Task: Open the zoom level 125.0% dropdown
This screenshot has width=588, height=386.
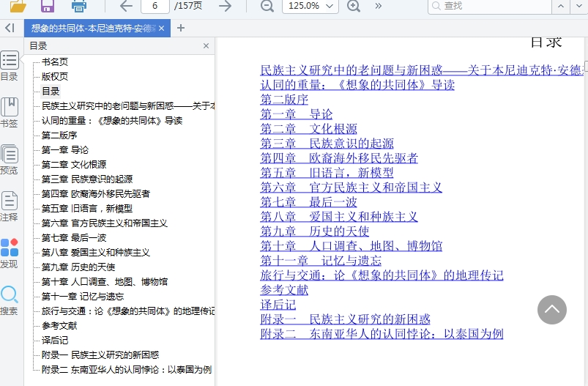Action: tap(310, 6)
